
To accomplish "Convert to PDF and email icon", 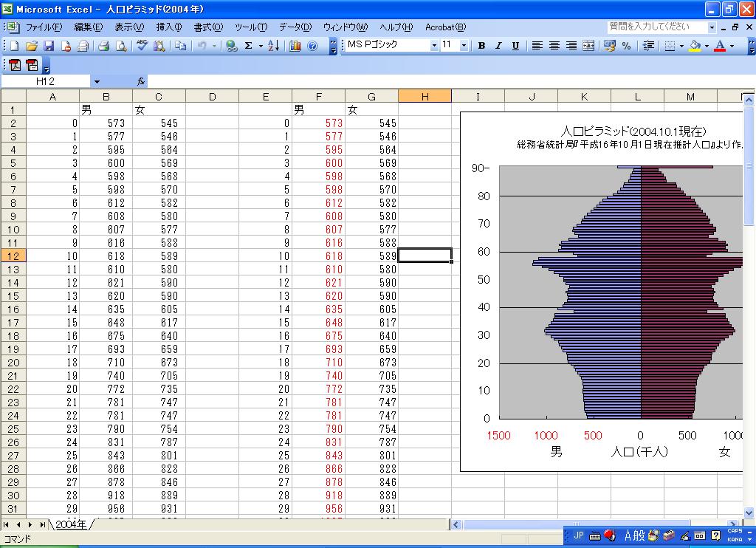I will [32, 65].
